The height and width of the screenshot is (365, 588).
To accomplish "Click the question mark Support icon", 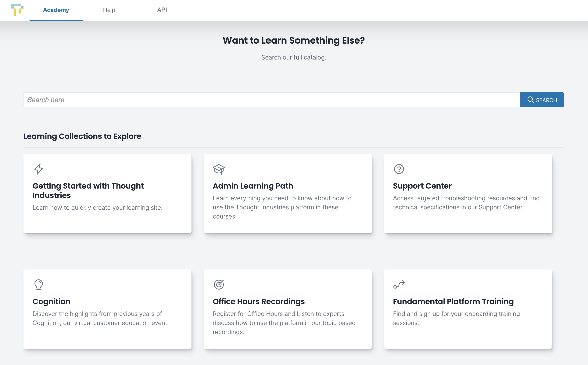I will [399, 169].
